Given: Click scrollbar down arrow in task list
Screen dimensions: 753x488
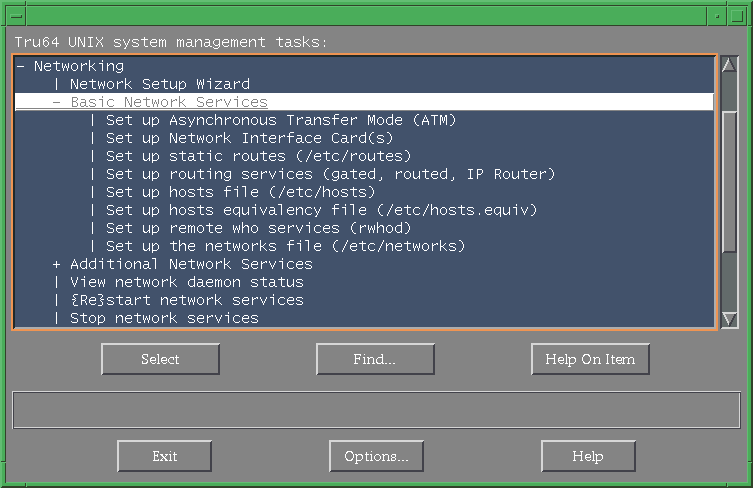Looking at the screenshot, I should [729, 319].
